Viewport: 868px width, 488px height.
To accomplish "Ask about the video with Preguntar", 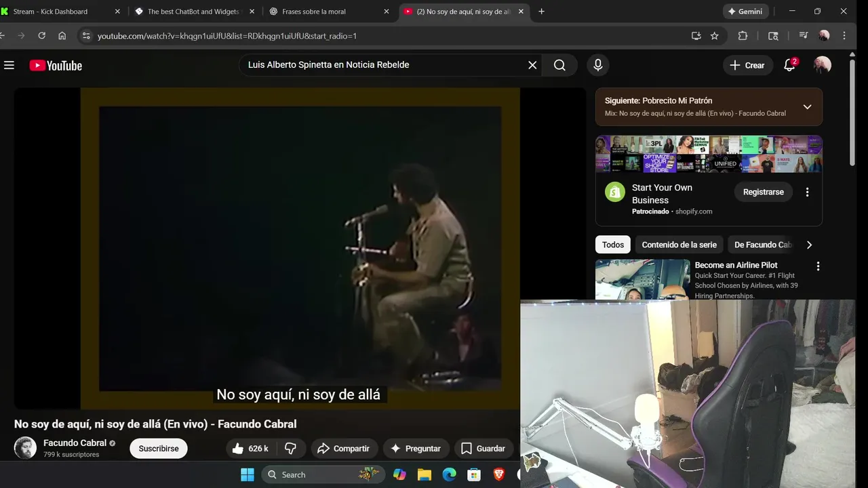I will click(x=415, y=449).
